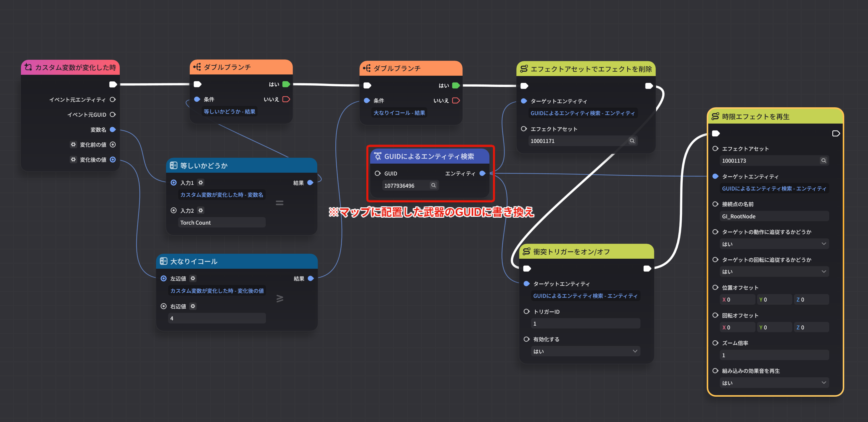
Task: Click search icon next to effect asset 10001171
Action: coord(632,141)
